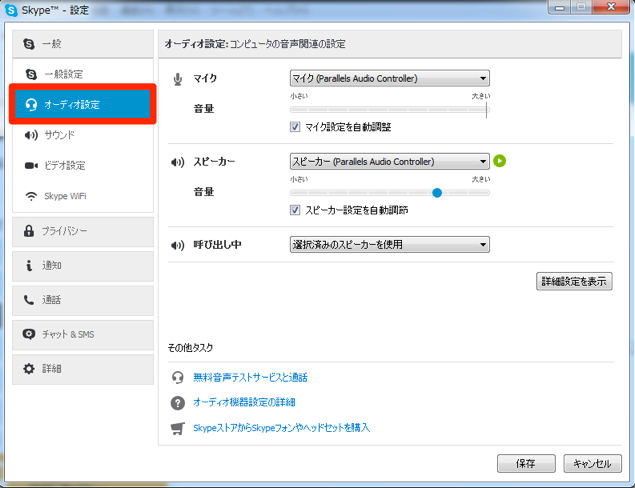The height and width of the screenshot is (488, 635).
Task: Open the ビデオ設定 settings item
Action: [x=83, y=165]
